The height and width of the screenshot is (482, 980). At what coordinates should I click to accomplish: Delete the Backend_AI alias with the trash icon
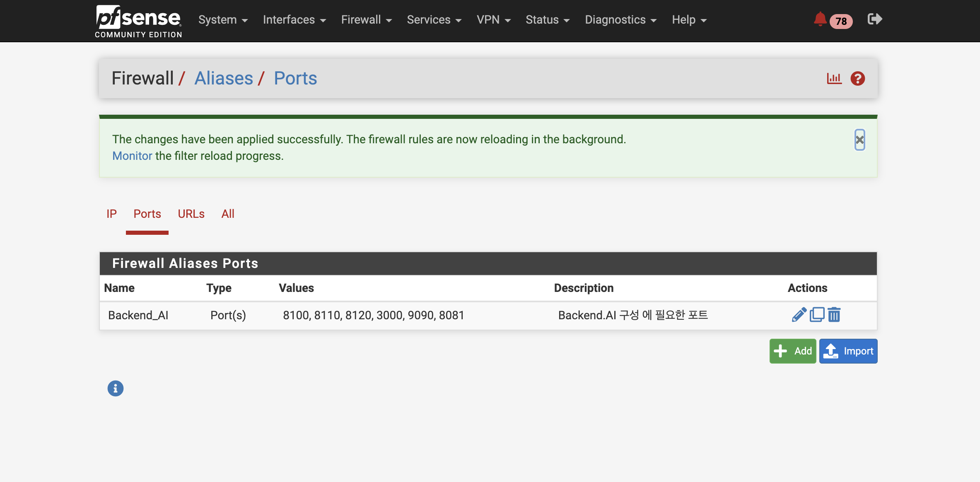[834, 315]
